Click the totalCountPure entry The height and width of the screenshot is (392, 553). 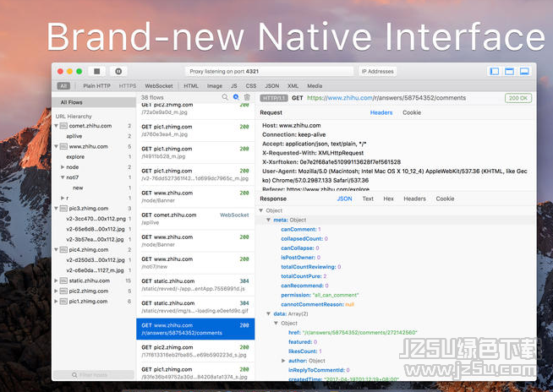pyautogui.click(x=304, y=276)
